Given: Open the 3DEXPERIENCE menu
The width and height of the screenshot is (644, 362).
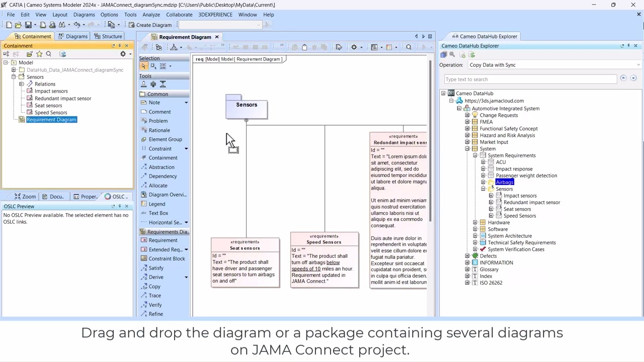Looking at the screenshot, I should point(215,15).
